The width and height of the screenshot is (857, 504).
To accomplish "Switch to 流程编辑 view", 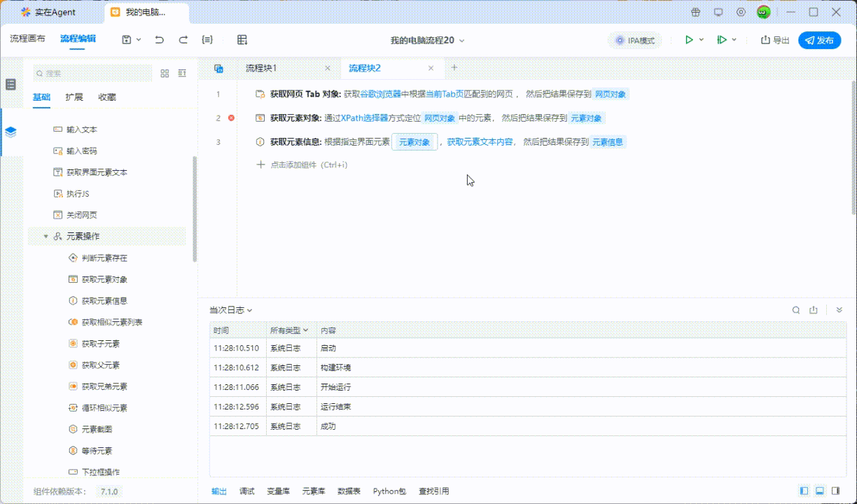I will [x=78, y=39].
